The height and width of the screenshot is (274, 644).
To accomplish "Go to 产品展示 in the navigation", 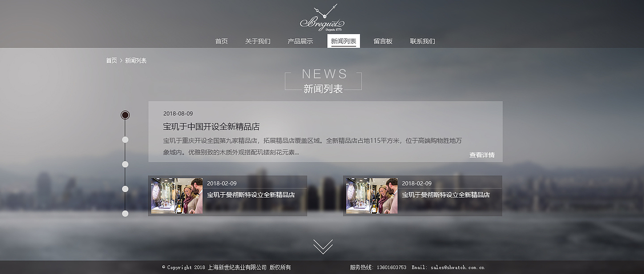I will pyautogui.click(x=300, y=41).
